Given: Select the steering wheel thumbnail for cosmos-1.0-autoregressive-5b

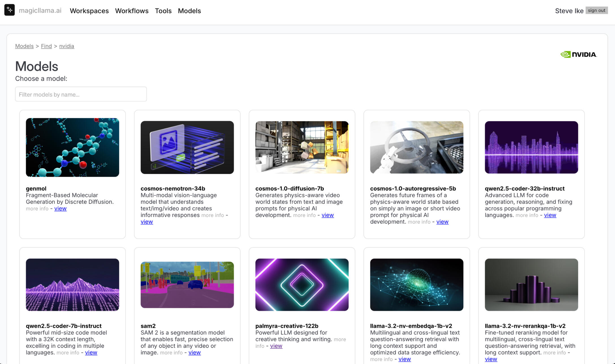Looking at the screenshot, I should pos(417,148).
